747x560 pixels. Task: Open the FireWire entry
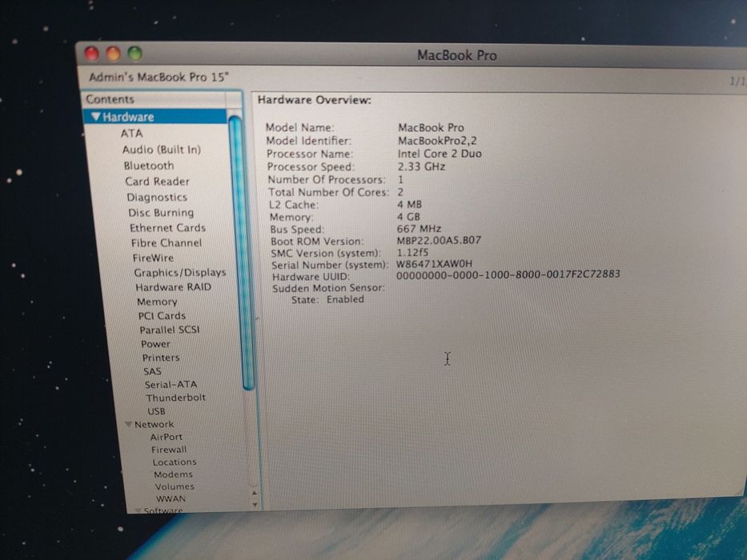[x=153, y=258]
